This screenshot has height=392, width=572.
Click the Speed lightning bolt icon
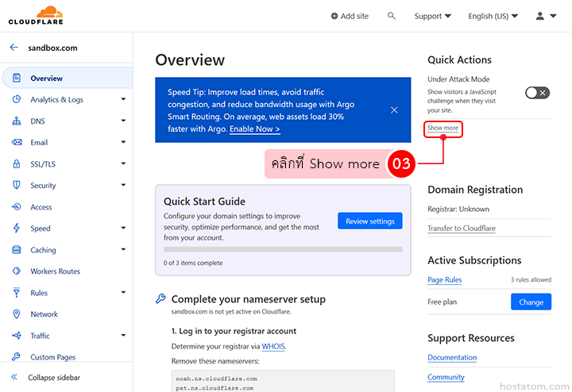pos(16,229)
